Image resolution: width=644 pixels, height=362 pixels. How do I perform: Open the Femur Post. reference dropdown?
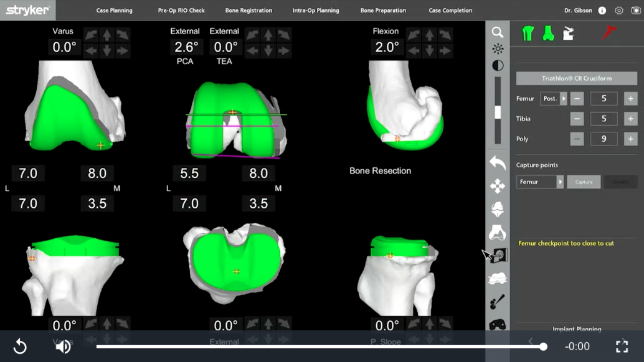coord(553,98)
